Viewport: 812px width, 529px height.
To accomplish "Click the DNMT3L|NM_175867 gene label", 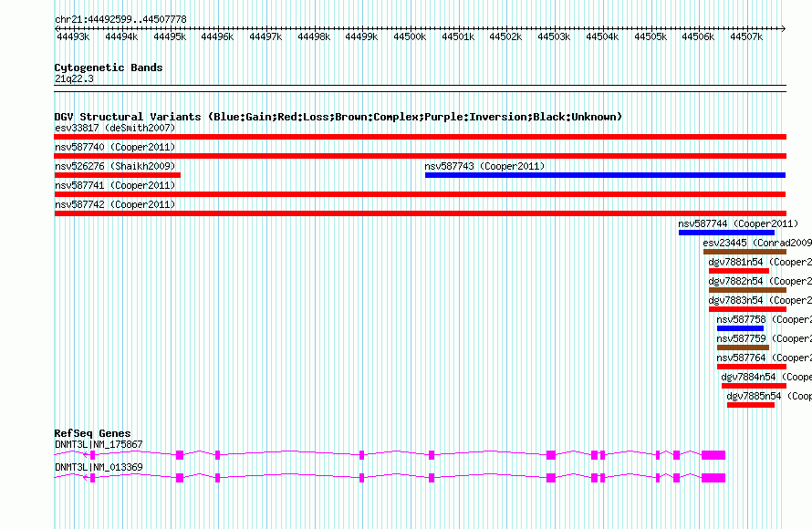I will (99, 444).
